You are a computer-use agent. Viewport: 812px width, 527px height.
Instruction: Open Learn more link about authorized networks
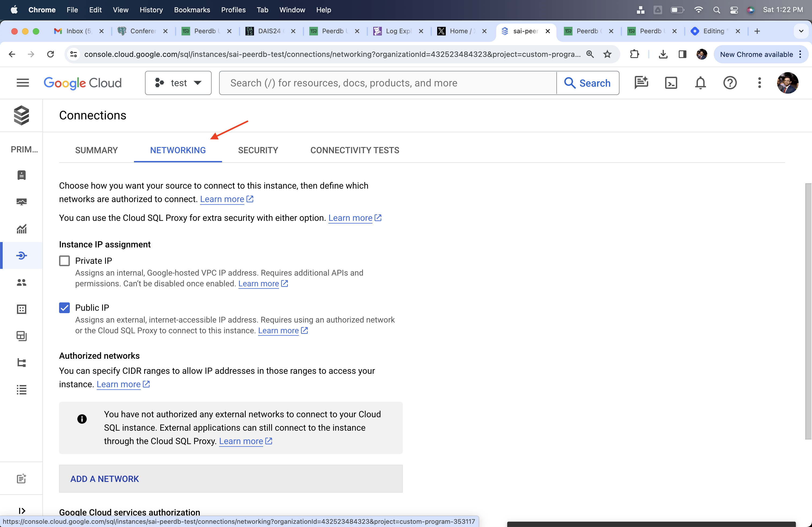tap(119, 384)
